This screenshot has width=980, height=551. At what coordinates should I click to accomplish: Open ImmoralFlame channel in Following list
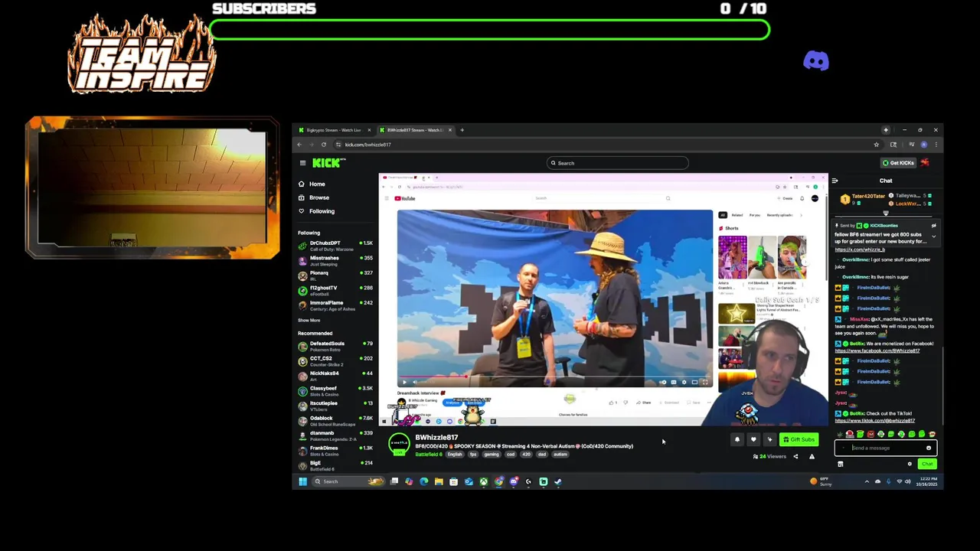335,305
